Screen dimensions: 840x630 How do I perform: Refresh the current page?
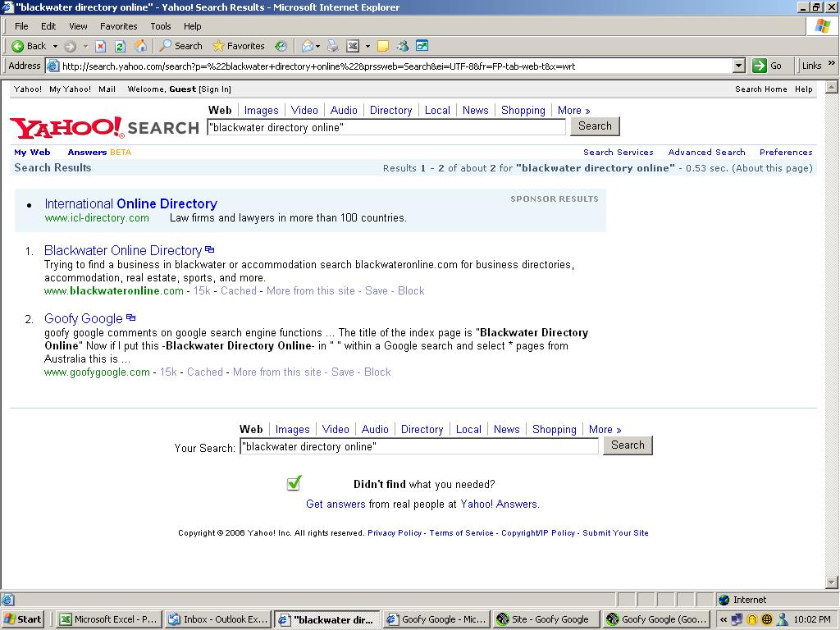point(120,46)
